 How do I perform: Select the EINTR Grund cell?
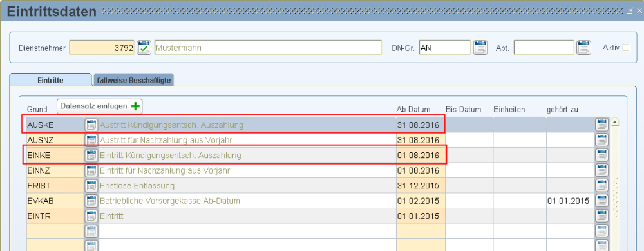coord(55,216)
